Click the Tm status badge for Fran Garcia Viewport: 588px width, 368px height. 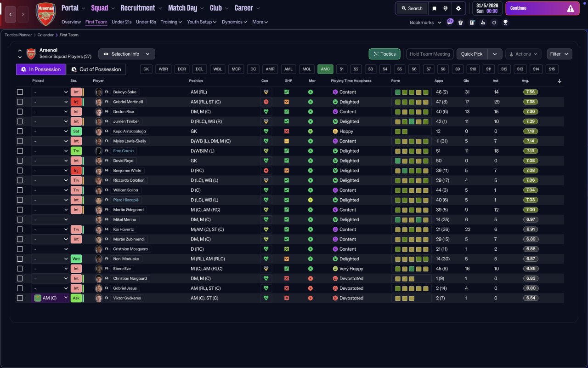coord(76,151)
